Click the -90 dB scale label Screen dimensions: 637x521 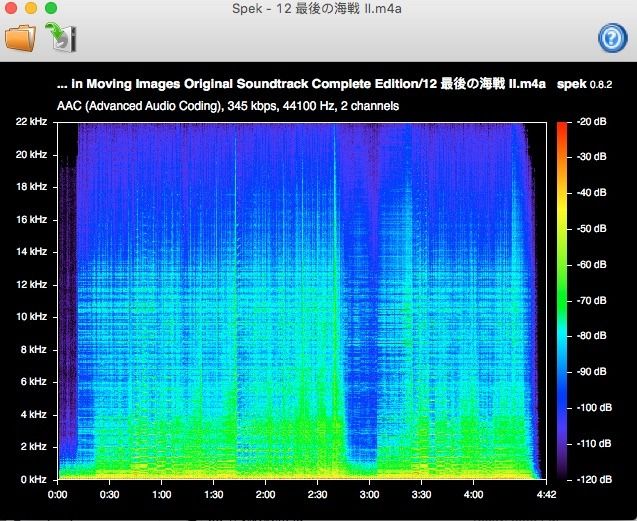pyautogui.click(x=592, y=371)
